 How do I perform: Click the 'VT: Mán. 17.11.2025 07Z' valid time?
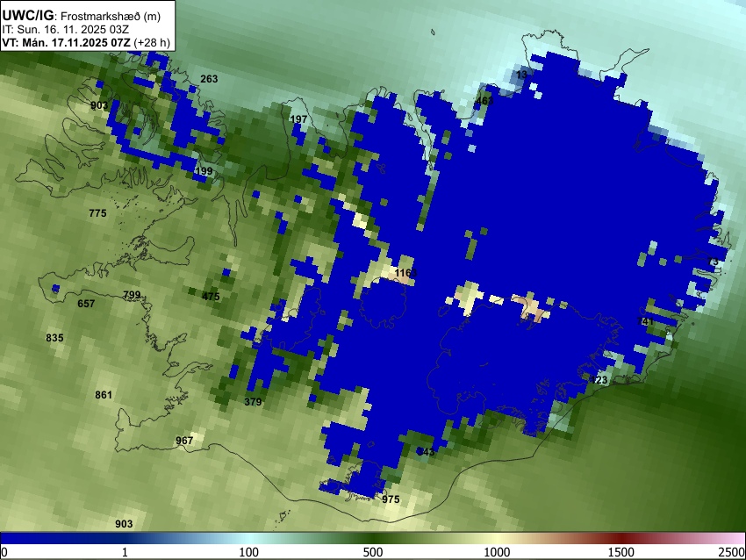coord(66,42)
